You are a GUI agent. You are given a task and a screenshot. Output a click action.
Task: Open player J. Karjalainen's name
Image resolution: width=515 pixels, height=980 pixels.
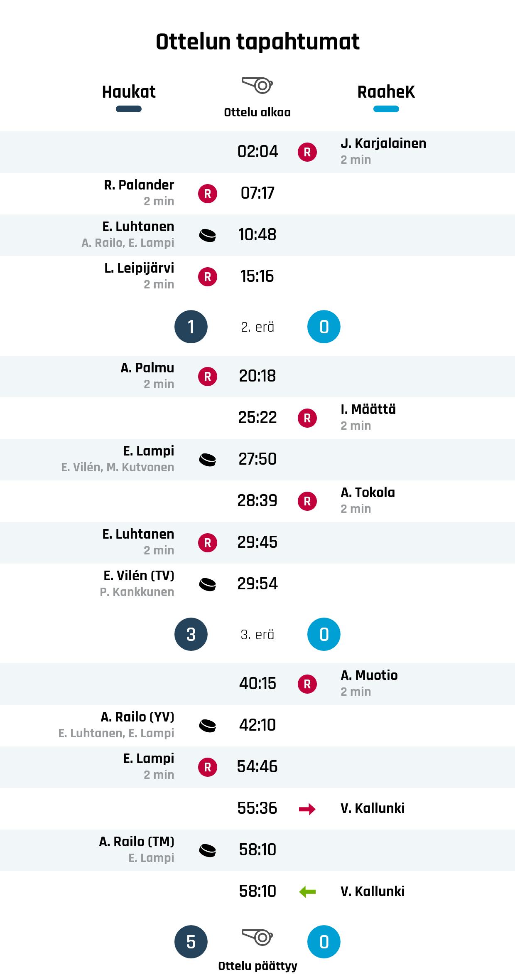(383, 143)
